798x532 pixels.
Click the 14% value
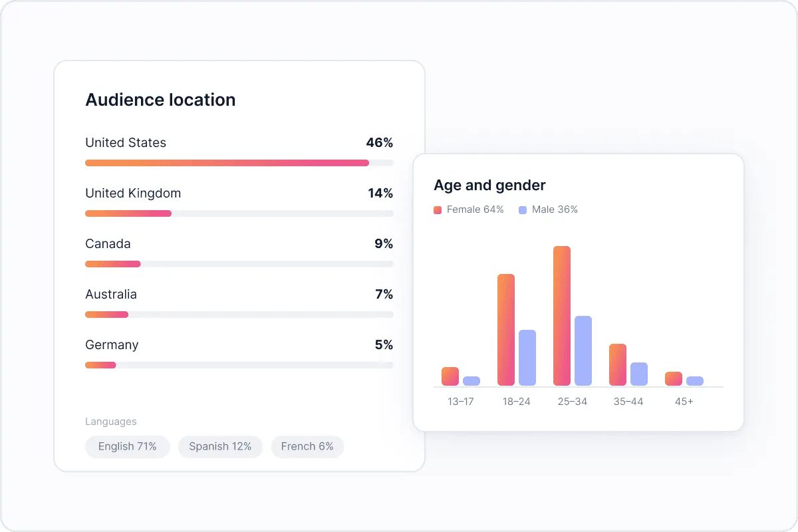point(380,194)
